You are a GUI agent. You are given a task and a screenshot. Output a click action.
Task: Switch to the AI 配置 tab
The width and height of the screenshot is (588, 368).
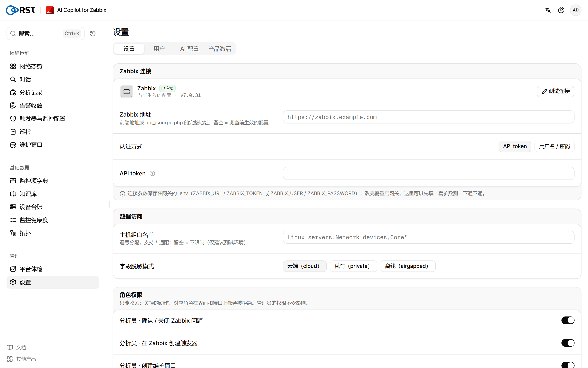tap(189, 49)
